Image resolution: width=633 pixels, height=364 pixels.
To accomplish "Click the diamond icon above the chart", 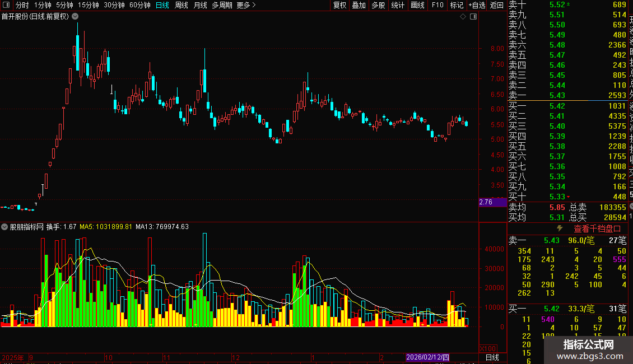I will point(463,17).
